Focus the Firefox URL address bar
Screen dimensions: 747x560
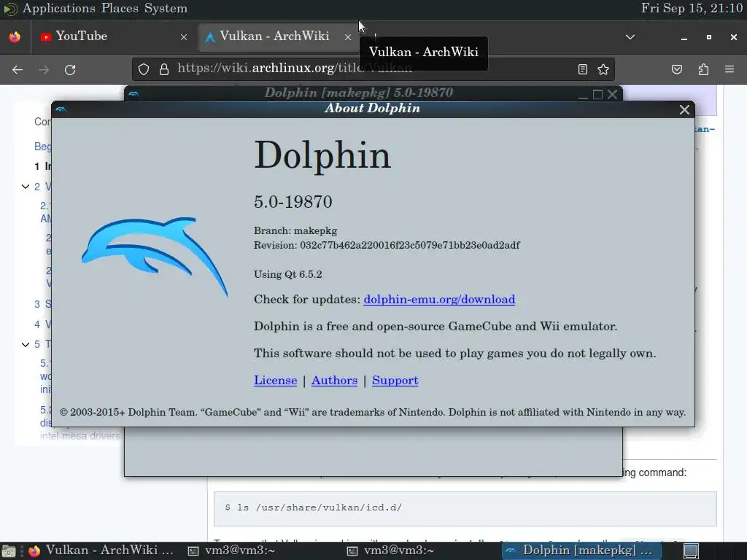(x=371, y=69)
